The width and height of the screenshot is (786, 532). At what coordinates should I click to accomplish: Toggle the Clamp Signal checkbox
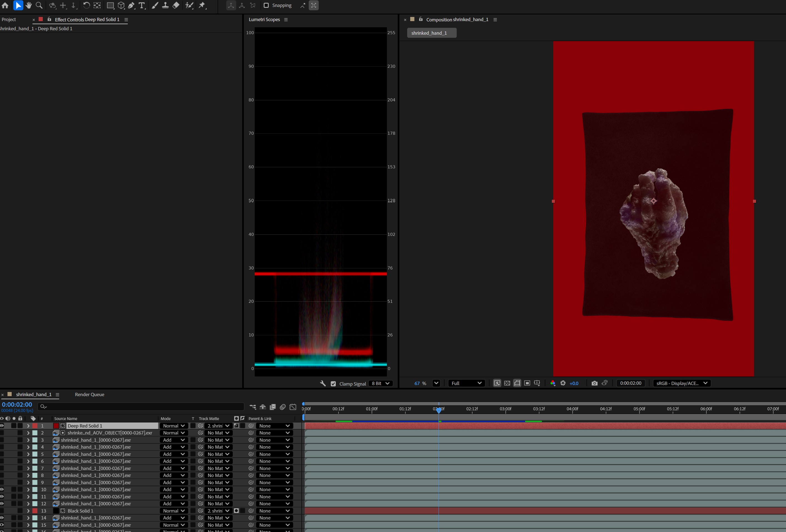point(334,384)
